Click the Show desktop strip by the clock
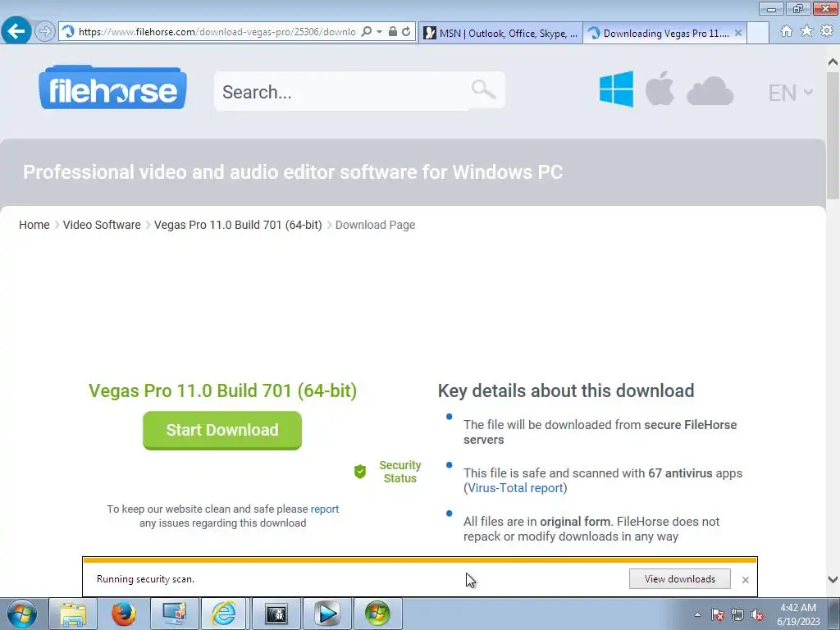840x630 pixels. 834,614
